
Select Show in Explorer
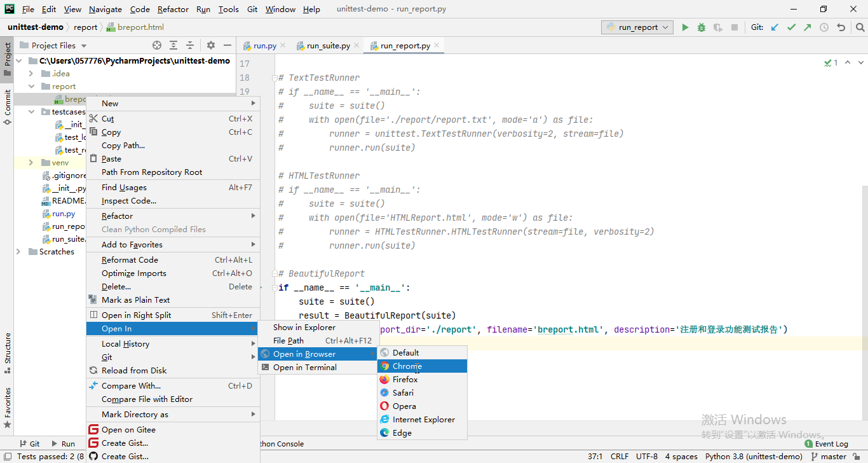pos(317,328)
